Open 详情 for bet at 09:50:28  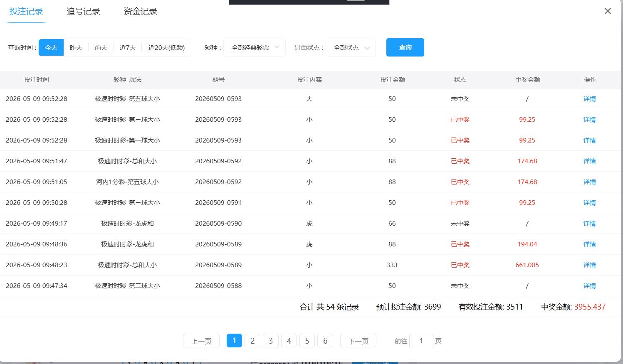point(589,203)
